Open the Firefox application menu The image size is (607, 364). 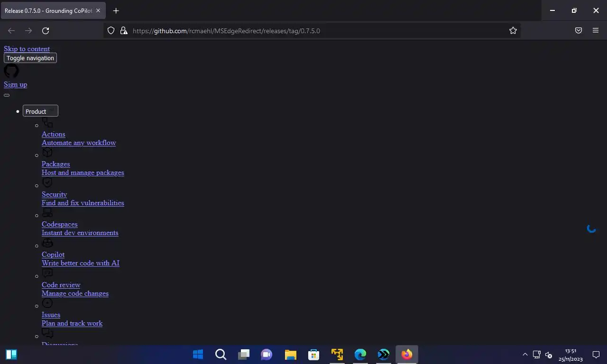pyautogui.click(x=596, y=30)
